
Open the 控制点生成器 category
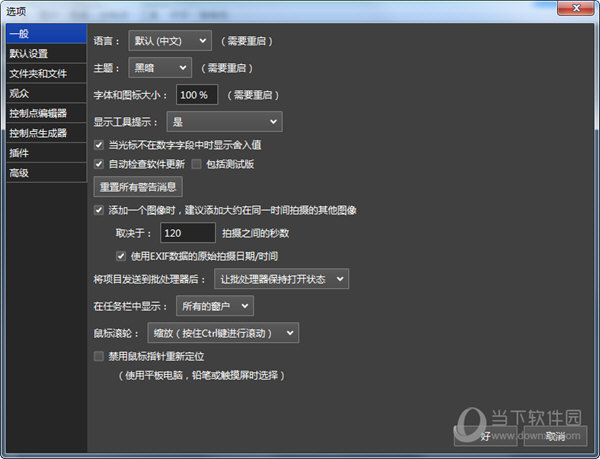(46, 133)
